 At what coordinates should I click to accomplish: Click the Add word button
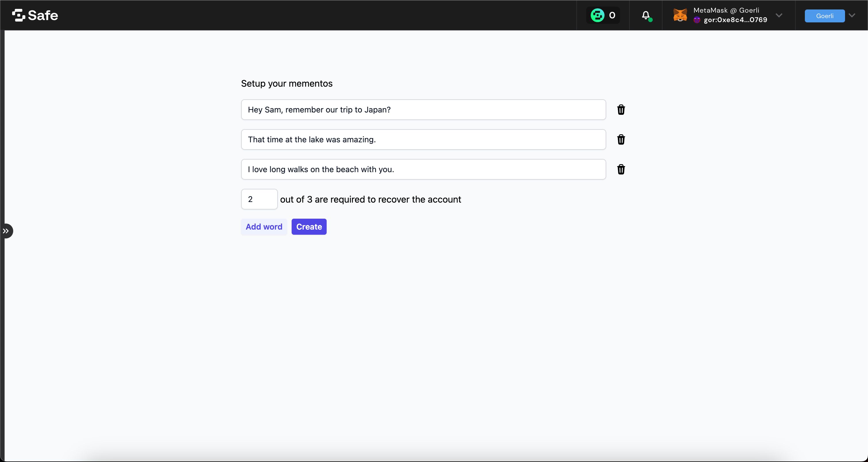pos(264,227)
